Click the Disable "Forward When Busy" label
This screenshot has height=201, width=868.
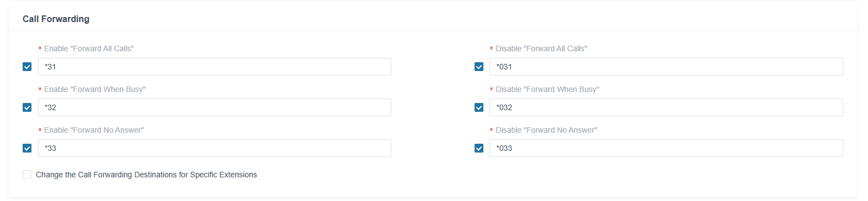[x=547, y=89]
